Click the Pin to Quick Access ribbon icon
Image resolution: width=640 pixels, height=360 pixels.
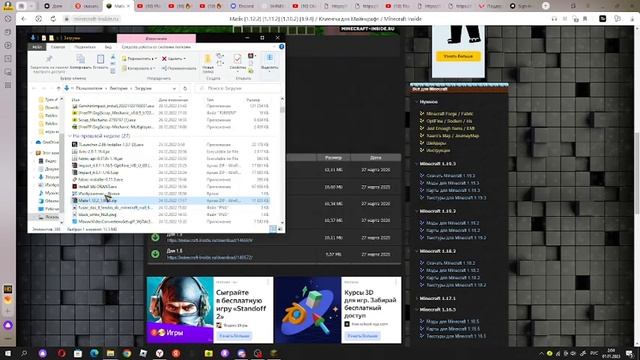point(49,60)
